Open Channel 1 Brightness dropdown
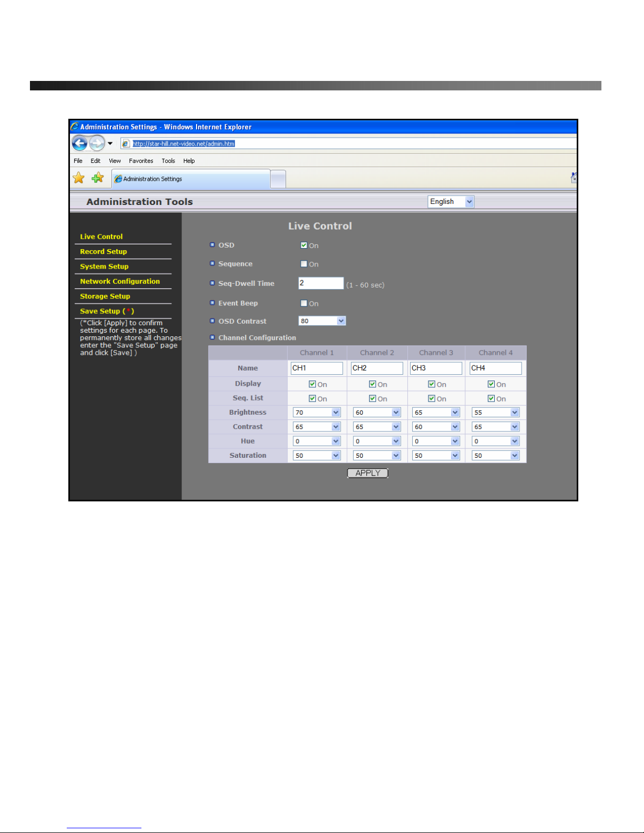Viewport: 644px width, 833px height. [x=317, y=413]
